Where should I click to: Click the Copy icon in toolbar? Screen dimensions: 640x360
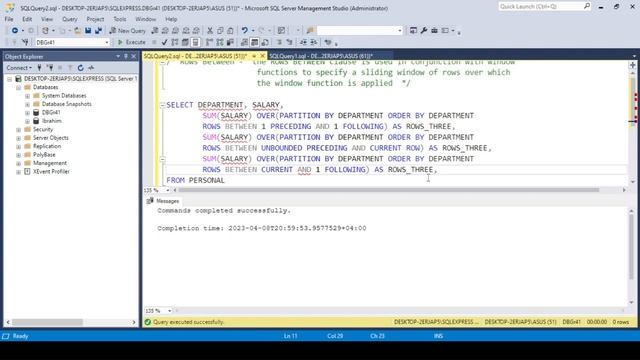[x=220, y=31]
